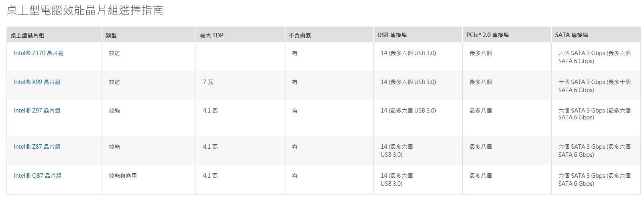Click the 效能與商用 type cell for Q87

coord(123,176)
